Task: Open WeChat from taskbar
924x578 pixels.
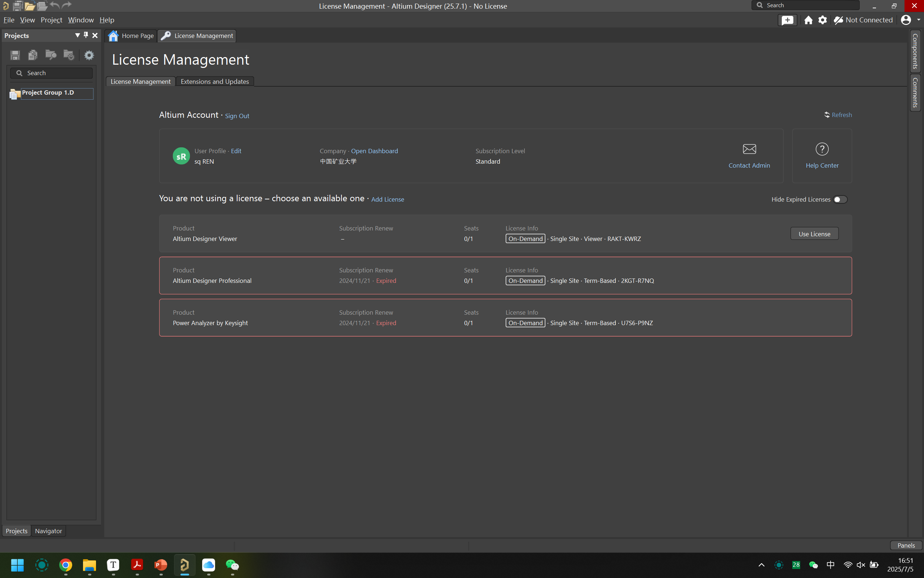Action: point(232,565)
